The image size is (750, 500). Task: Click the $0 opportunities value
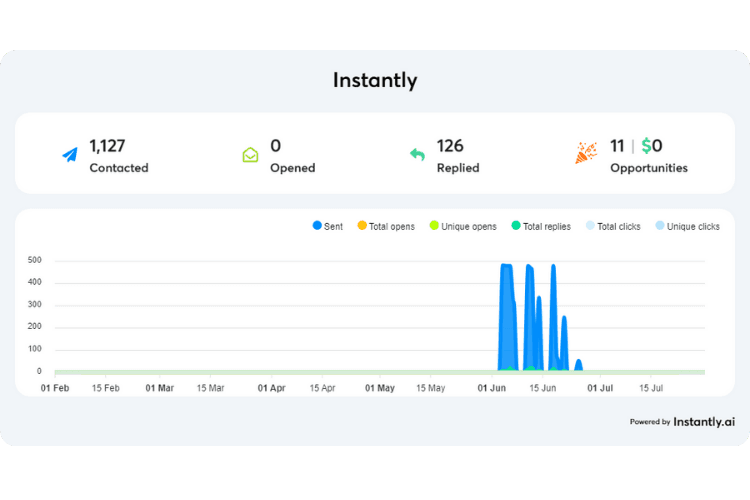652,145
